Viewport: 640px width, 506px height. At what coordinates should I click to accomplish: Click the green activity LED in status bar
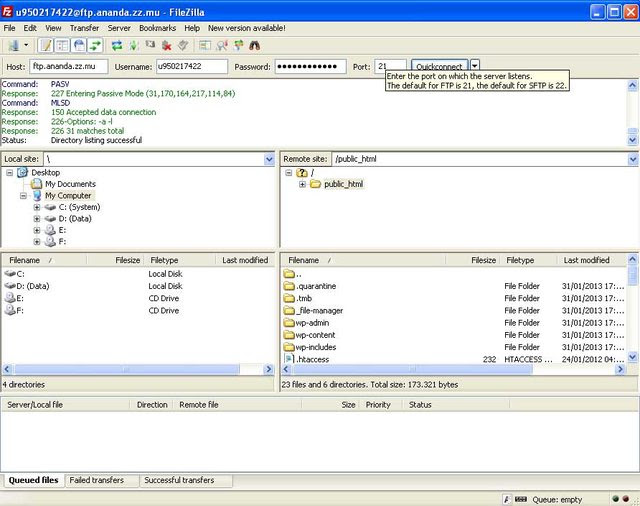coord(616,499)
